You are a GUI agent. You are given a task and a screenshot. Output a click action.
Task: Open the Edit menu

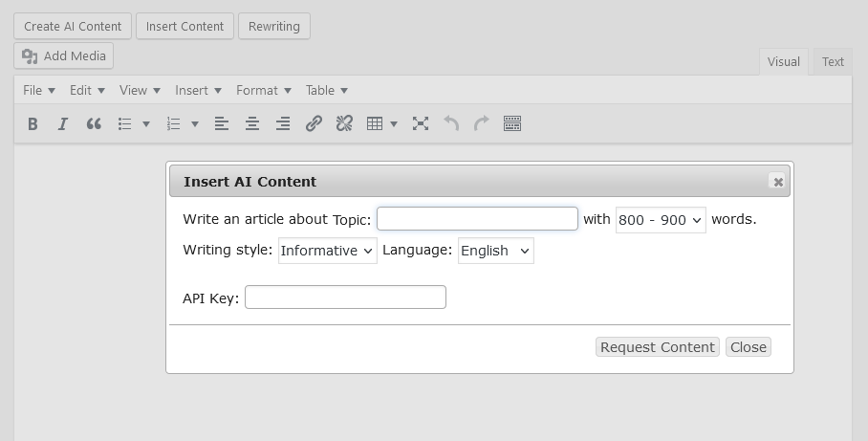pyautogui.click(x=87, y=90)
